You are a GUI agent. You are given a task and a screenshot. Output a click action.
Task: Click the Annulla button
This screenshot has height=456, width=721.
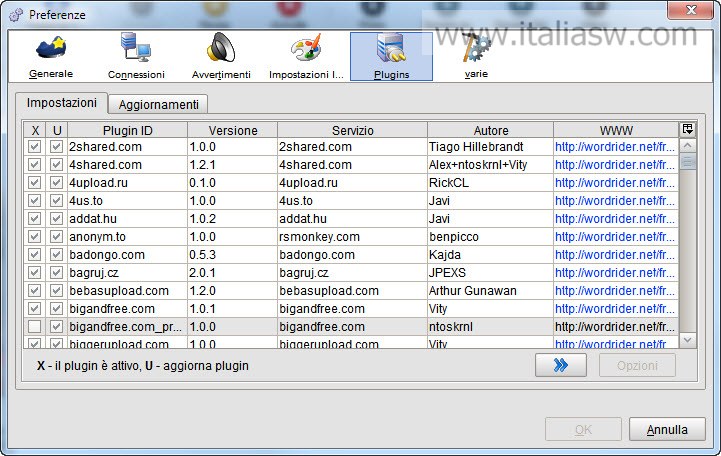(x=667, y=429)
